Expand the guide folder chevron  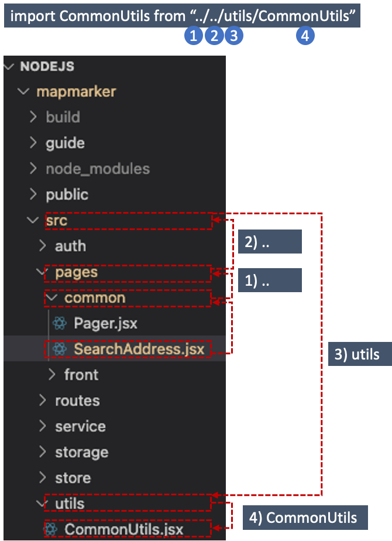point(33,142)
